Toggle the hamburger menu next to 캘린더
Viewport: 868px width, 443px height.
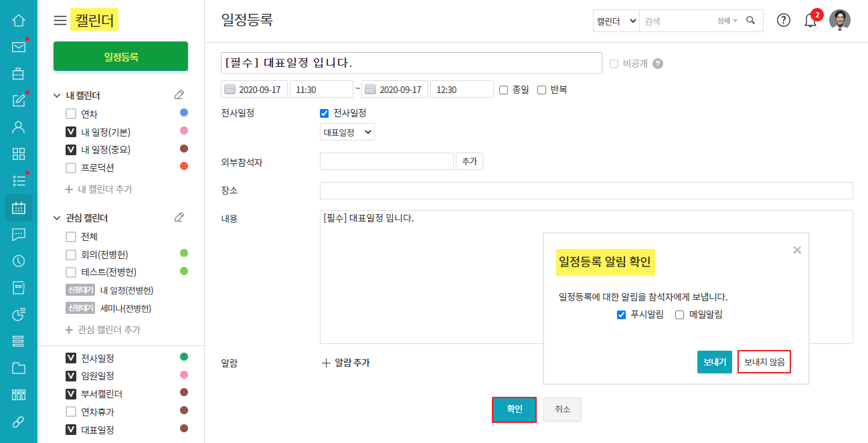coord(60,21)
